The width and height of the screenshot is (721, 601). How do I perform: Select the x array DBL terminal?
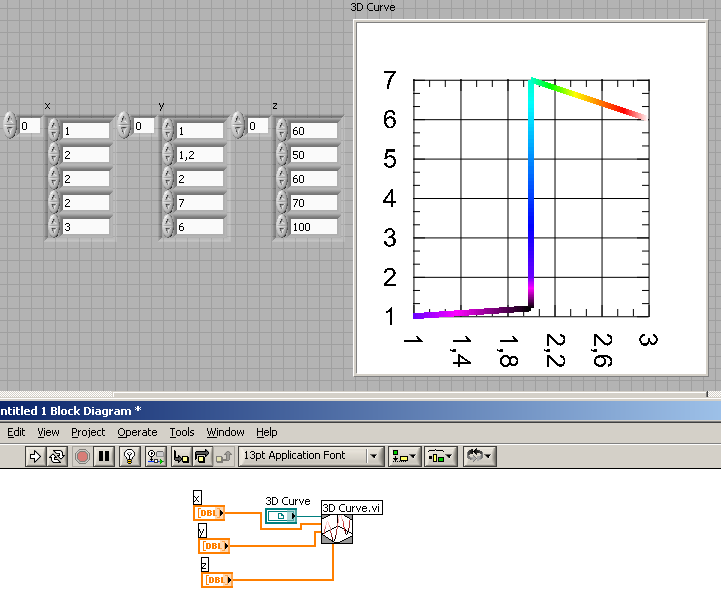click(x=209, y=513)
